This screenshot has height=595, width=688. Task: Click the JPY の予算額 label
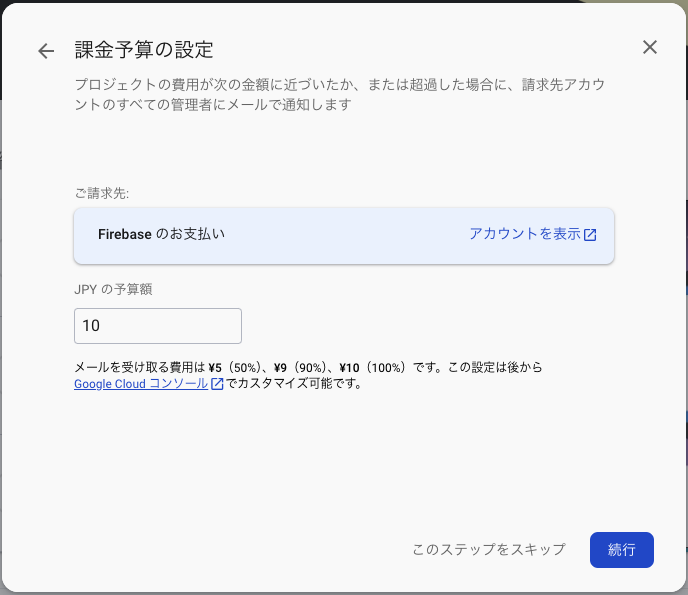[113, 289]
